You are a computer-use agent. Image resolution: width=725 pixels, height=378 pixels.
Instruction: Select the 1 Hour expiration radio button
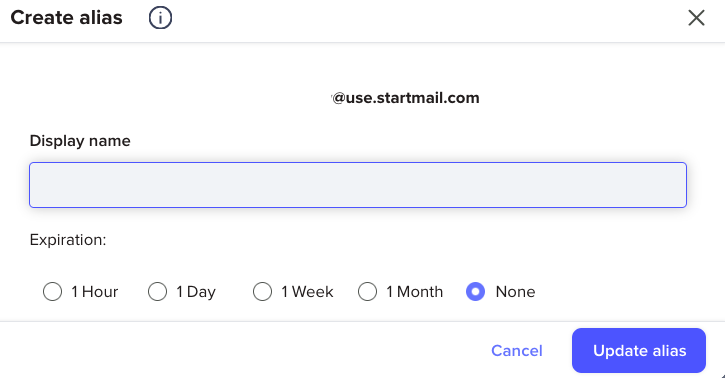[x=52, y=292]
